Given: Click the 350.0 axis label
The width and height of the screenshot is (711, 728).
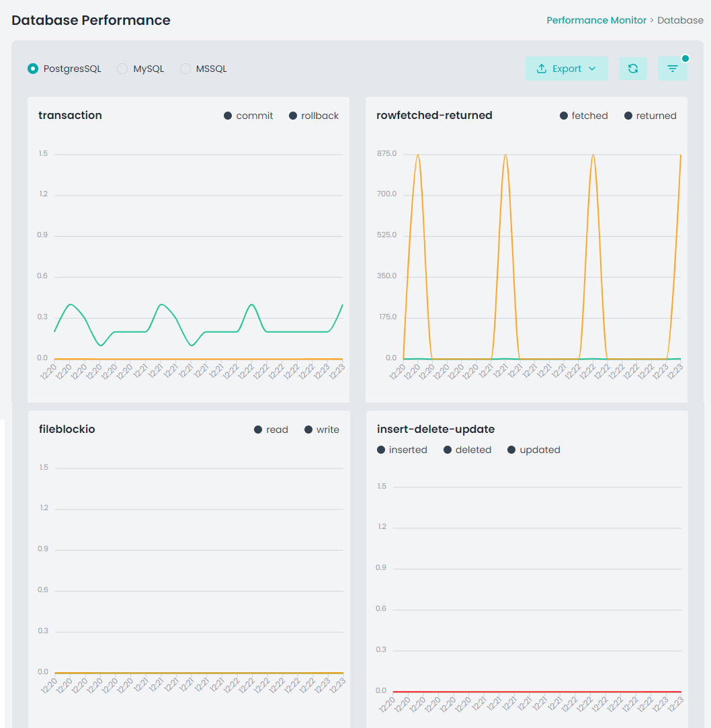Looking at the screenshot, I should 386,276.
